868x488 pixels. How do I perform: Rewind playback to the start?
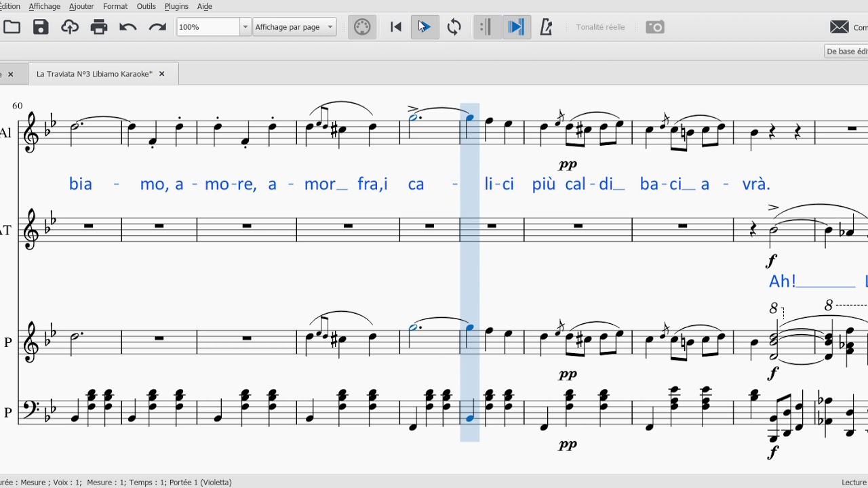(x=396, y=27)
